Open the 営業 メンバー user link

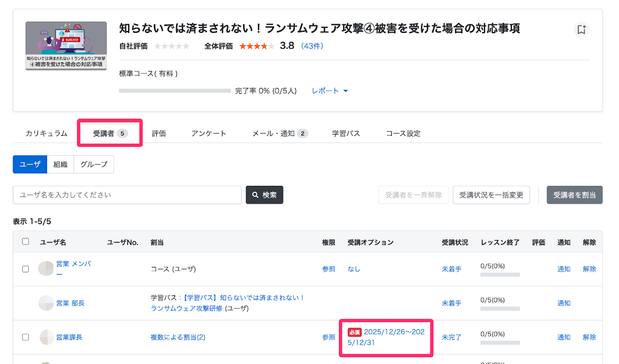(73, 269)
